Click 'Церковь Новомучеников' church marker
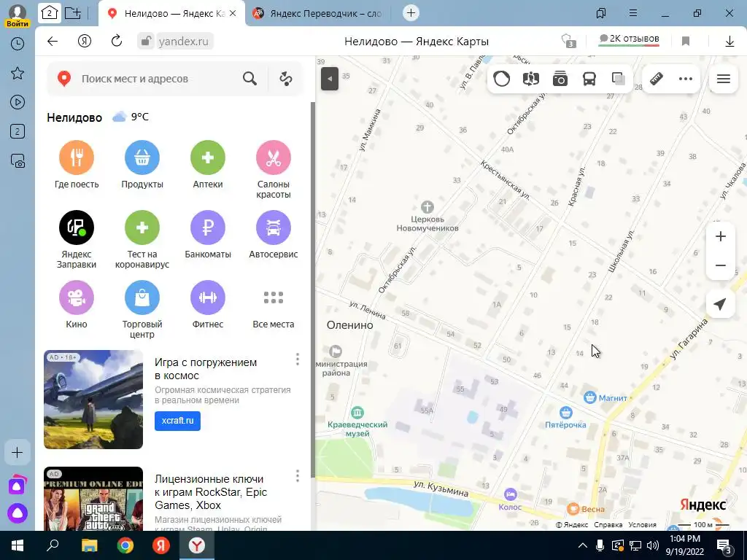747x560 pixels. pyautogui.click(x=427, y=207)
